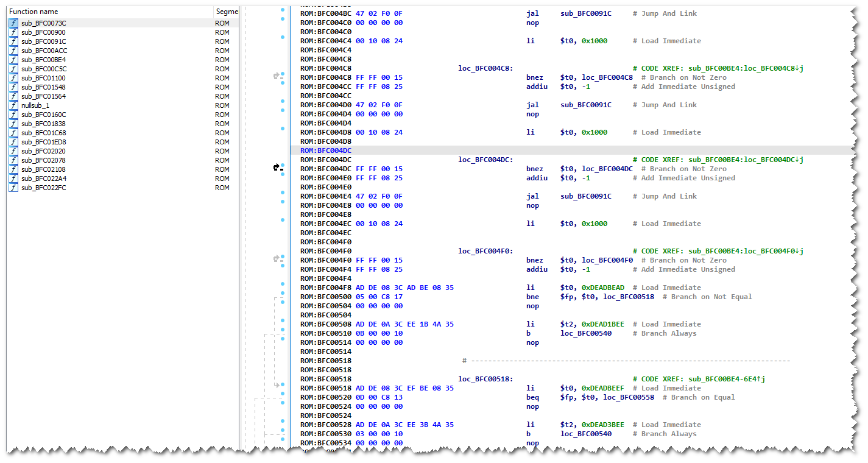
Task: Click the function icon beside sub_BFC00900
Action: 13,32
